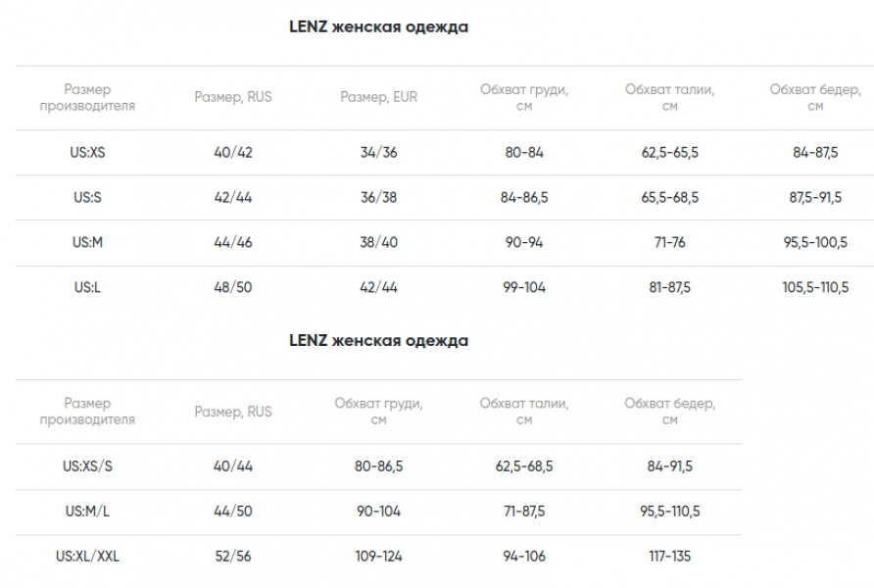Viewport: 874px width, 588px height.
Task: Click hip range 117-135 cell
Action: click(669, 557)
